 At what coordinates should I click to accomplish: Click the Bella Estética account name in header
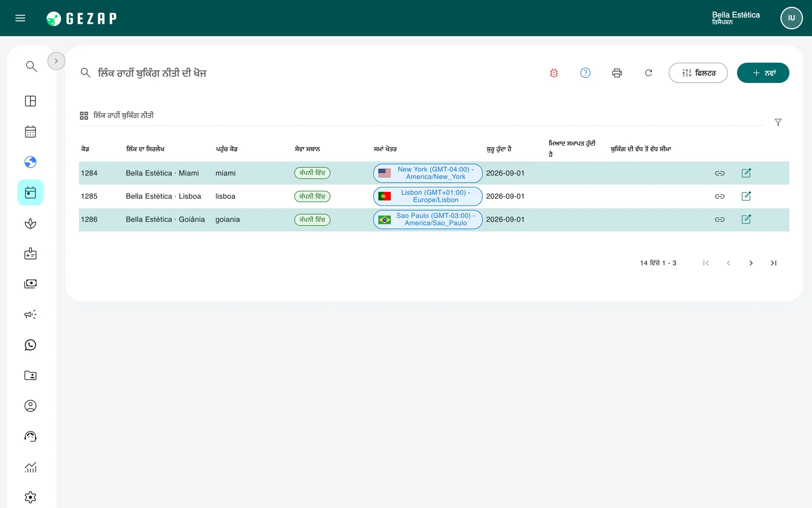pyautogui.click(x=736, y=15)
